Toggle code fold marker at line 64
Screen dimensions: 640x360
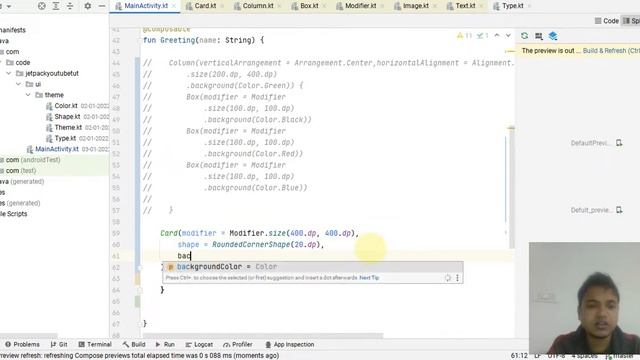[x=140, y=290]
